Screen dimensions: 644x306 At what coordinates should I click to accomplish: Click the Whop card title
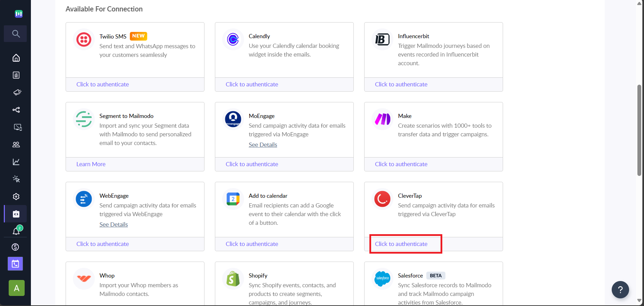coord(107,275)
